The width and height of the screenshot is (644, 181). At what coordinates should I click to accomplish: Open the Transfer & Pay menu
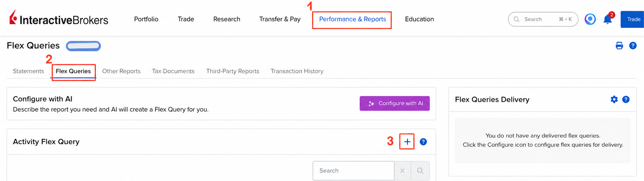pyautogui.click(x=280, y=19)
